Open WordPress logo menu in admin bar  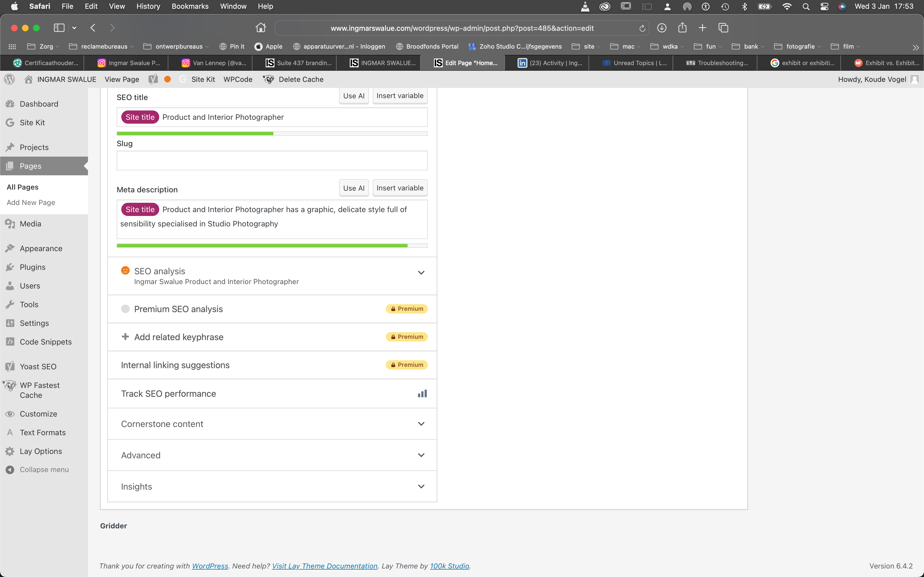click(10, 79)
